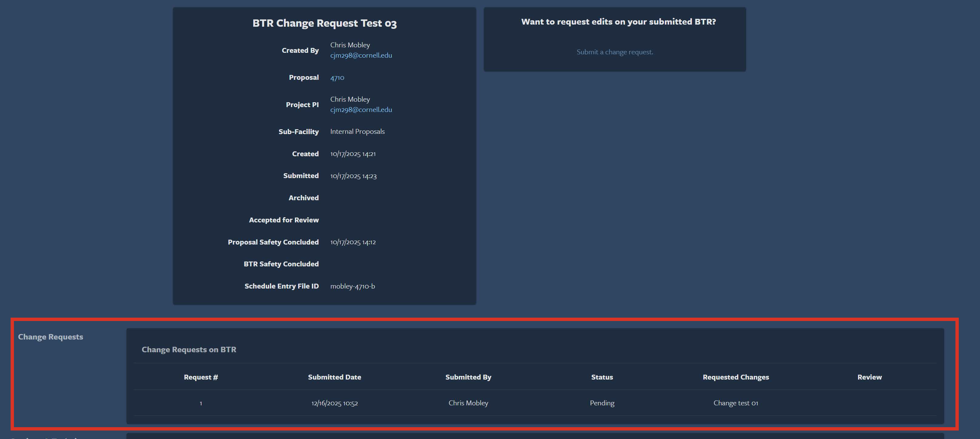Click the Submitted By column header

[468, 377]
